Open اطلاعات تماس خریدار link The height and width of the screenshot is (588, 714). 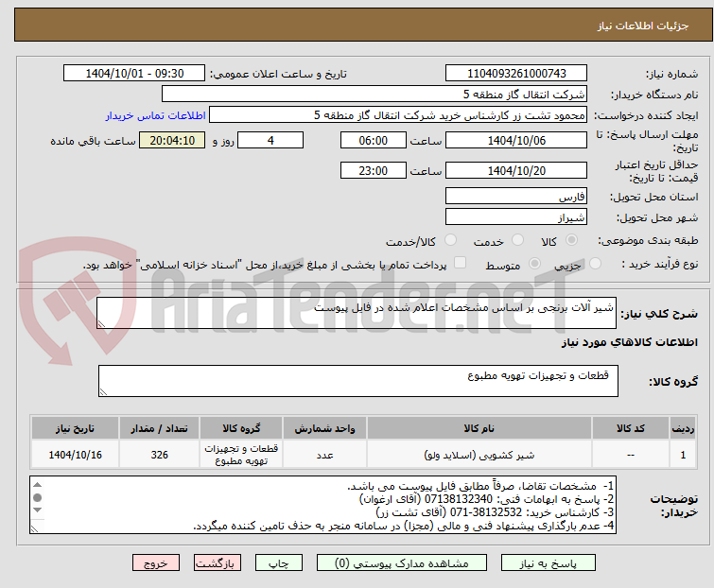point(156,115)
